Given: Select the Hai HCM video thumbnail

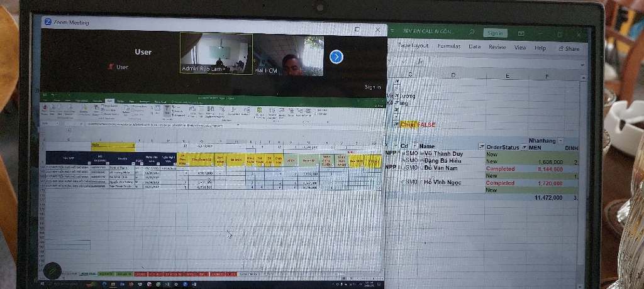Looking at the screenshot, I should 288,57.
